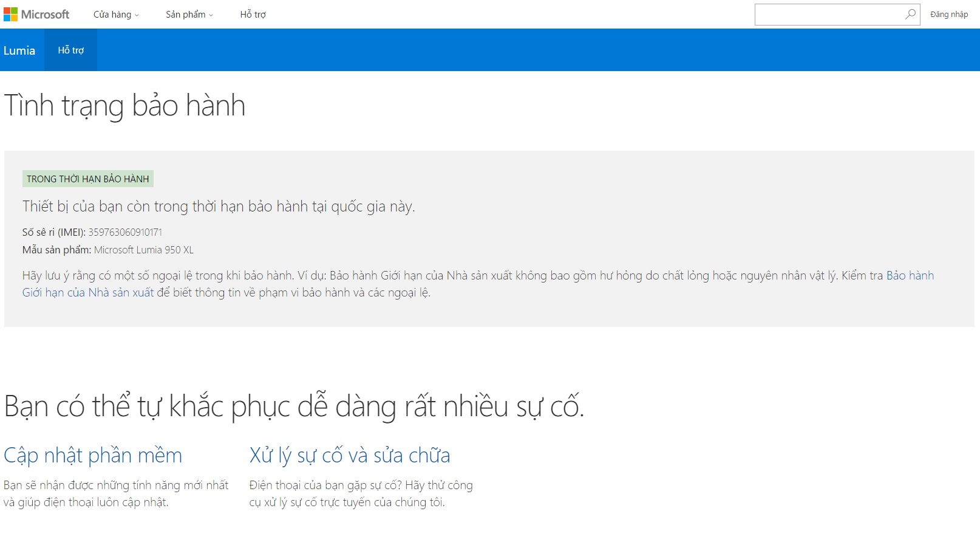Click the Đăng nhập sign-in link
The width and height of the screenshot is (980, 559).
949,15
